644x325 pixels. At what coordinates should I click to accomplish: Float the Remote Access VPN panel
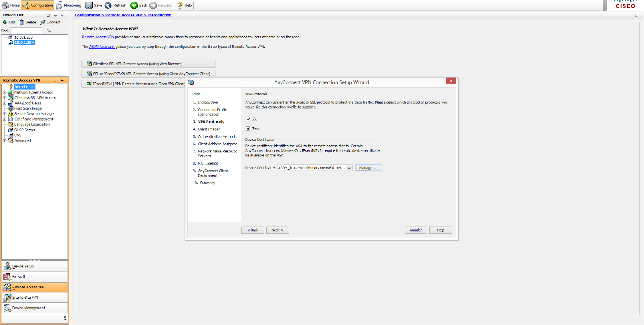pos(56,80)
